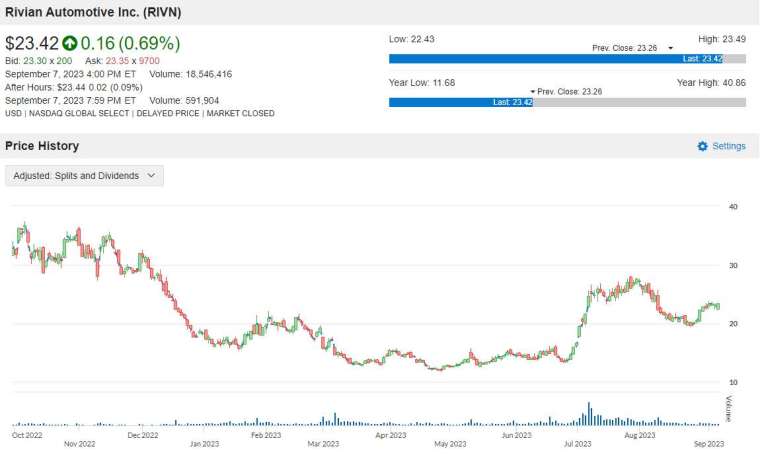Click the High: 23.49 label
The width and height of the screenshot is (760, 457).
point(722,39)
